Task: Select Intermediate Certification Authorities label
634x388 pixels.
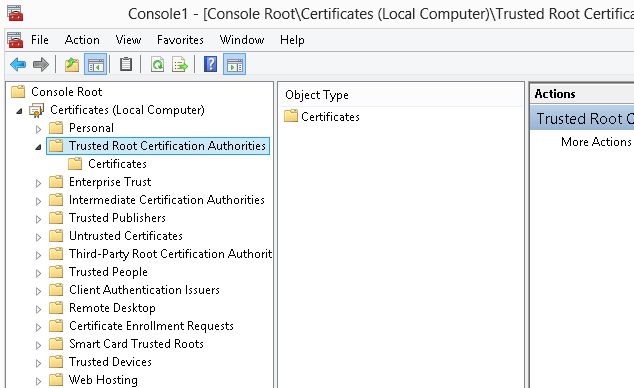Action: tap(167, 200)
